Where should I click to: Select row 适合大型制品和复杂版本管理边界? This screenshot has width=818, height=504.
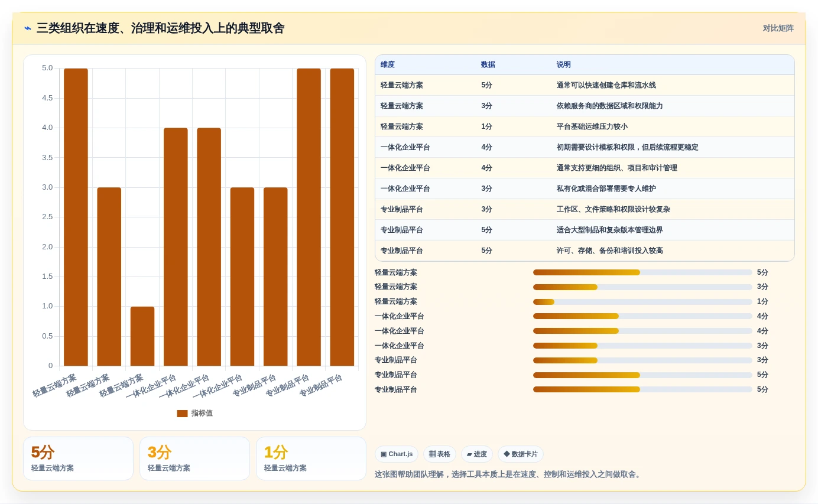point(585,230)
